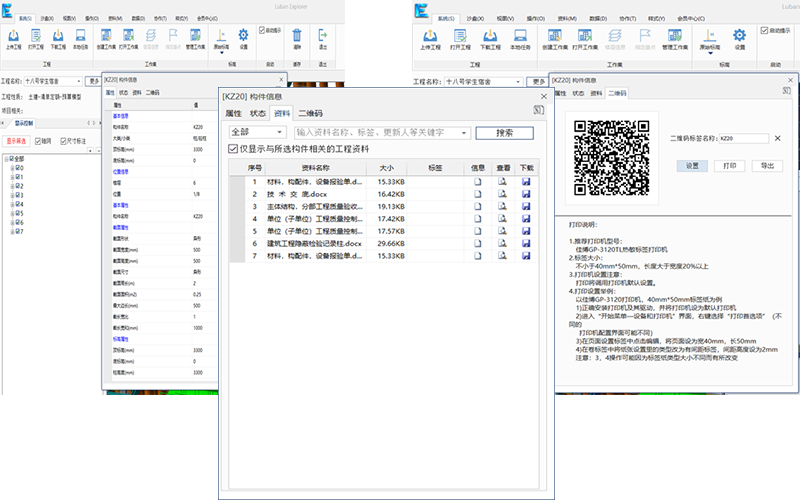
Task: Click 管理工作集 icon in the 属性-dialog window
Action: click(x=195, y=36)
